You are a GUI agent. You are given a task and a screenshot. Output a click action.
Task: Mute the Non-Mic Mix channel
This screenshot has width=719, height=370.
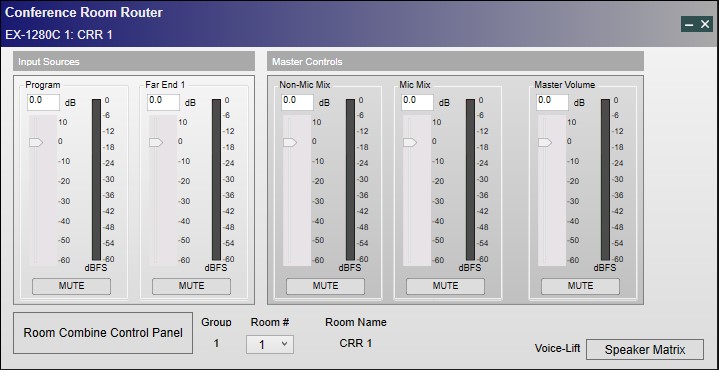click(x=325, y=286)
